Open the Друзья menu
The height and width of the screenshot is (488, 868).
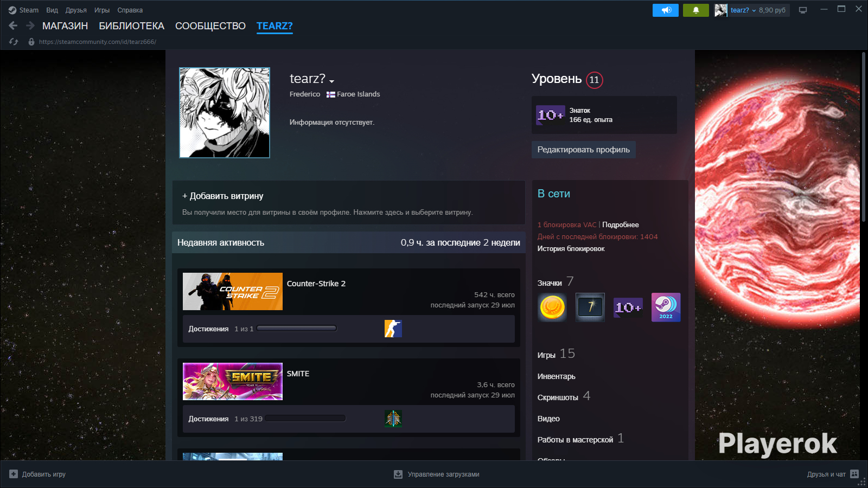click(76, 10)
